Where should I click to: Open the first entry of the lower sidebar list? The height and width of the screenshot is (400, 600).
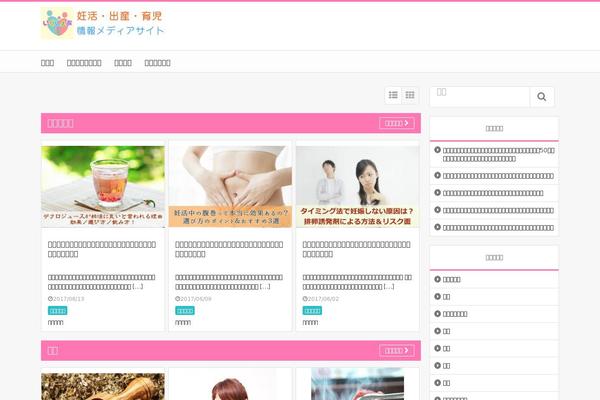pyautogui.click(x=452, y=279)
